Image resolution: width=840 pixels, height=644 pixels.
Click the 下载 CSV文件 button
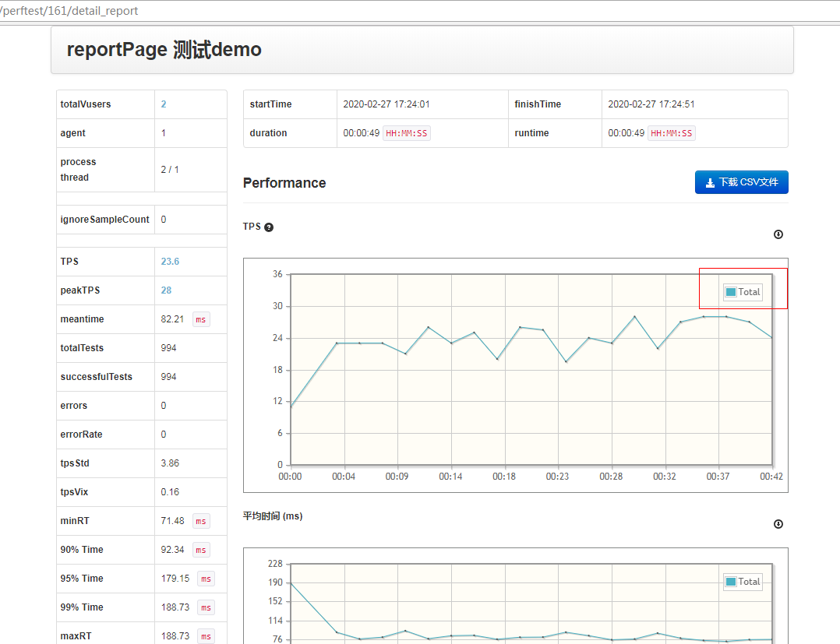tap(741, 182)
